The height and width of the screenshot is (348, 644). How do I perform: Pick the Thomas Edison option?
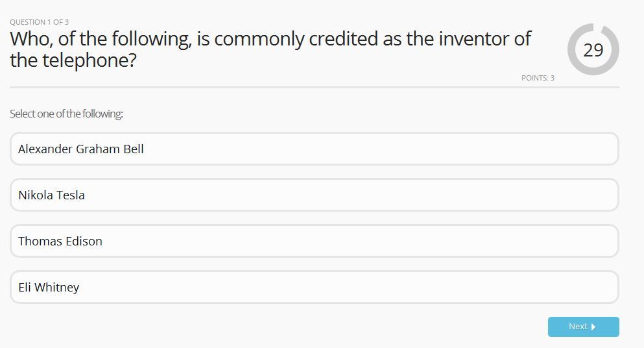tap(314, 241)
